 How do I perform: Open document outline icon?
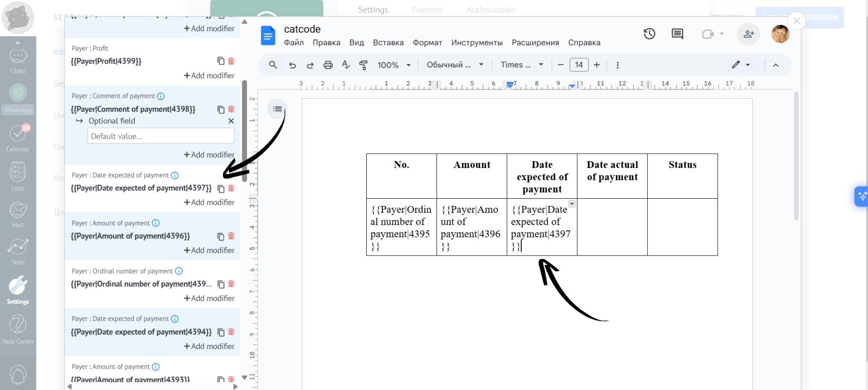[x=277, y=109]
